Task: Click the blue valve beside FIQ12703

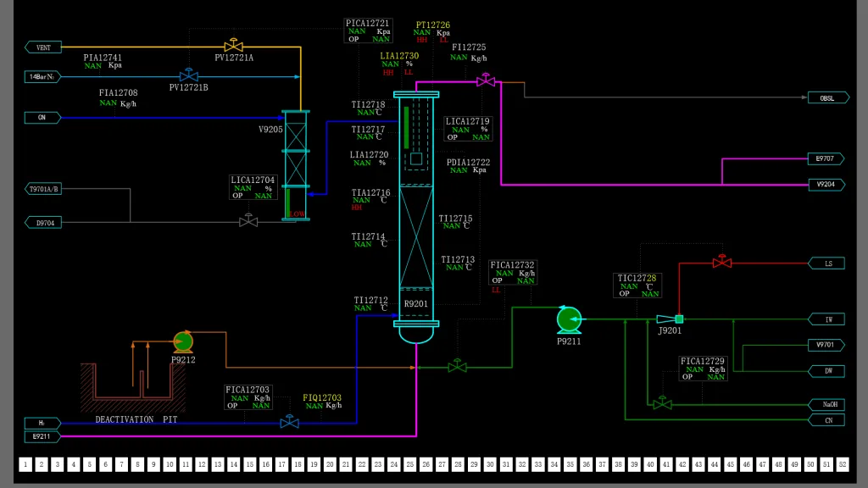Action: coord(290,421)
